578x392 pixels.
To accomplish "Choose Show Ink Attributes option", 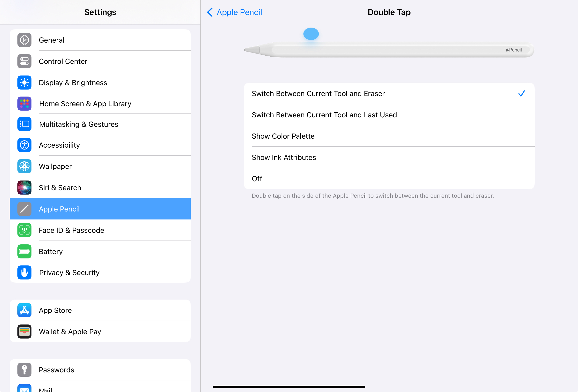I will tap(389, 157).
